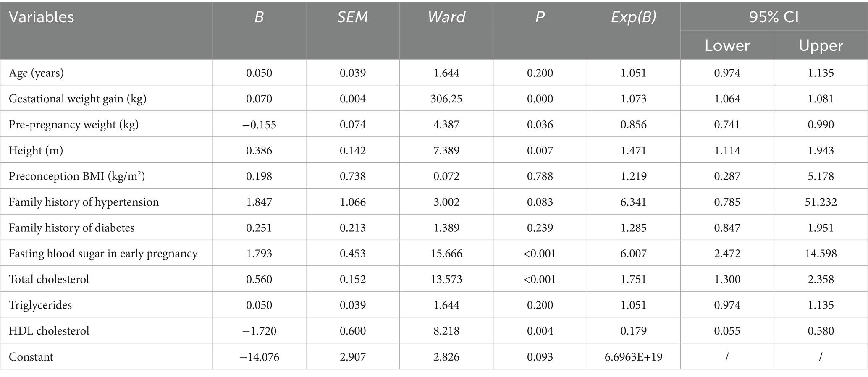Click the Variables column header
This screenshot has height=377, width=868.
41,17
